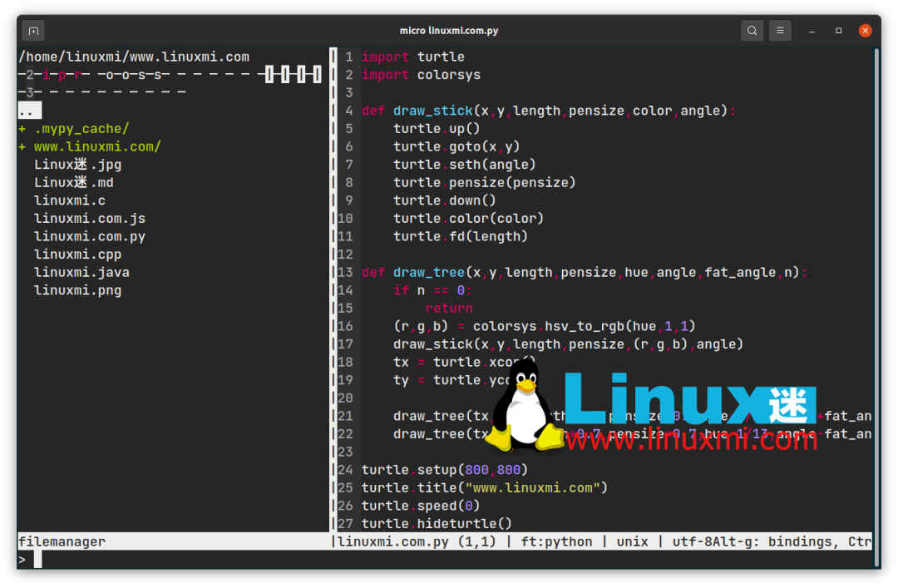Open Linux迷.jpg in file tree
The image size is (898, 588).
coord(78,165)
